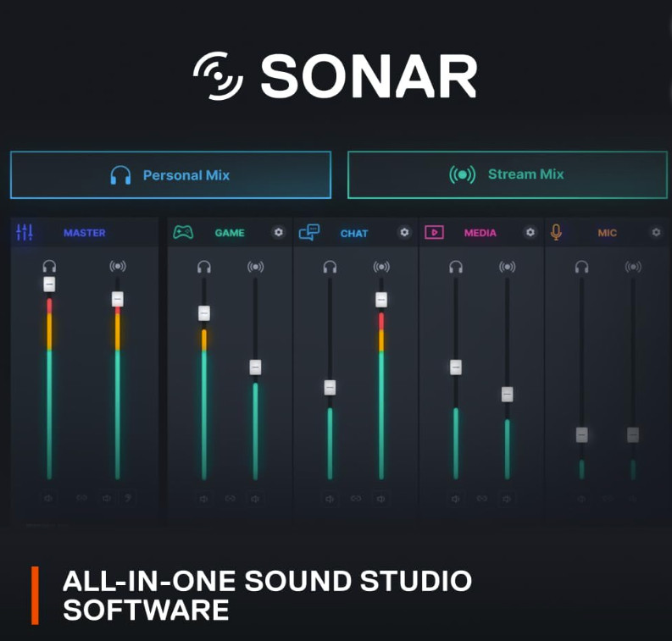Click headphones icon above Mic personal fader
Viewport: 672px width, 641px height.
581,267
